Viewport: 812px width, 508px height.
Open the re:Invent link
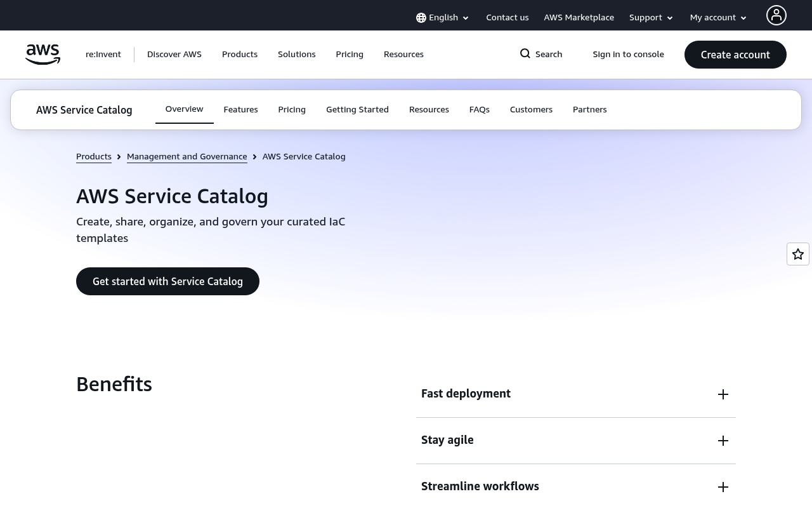103,55
